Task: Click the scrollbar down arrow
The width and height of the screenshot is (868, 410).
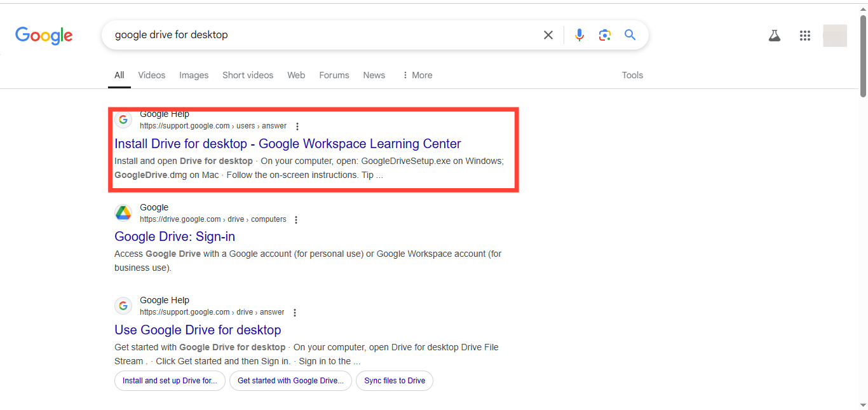Action: click(863, 404)
